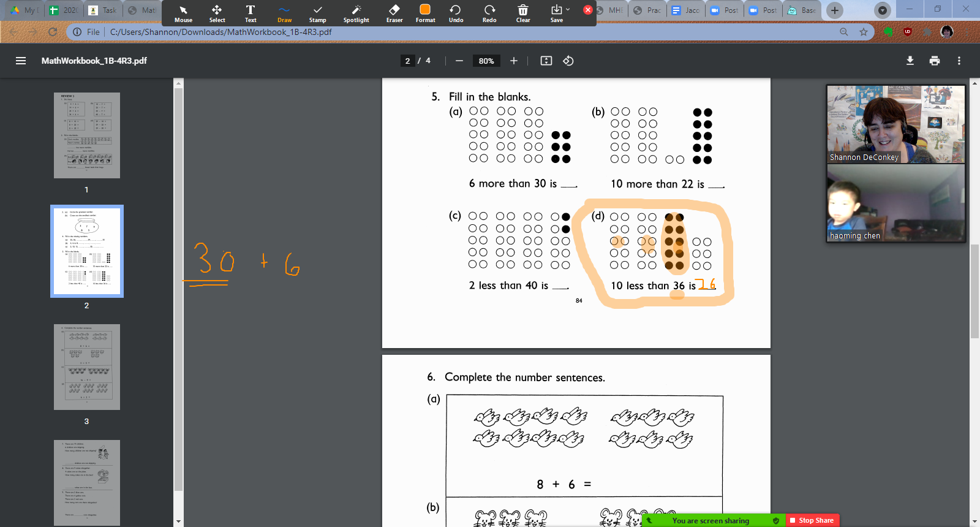Image resolution: width=980 pixels, height=527 pixels.
Task: Click the red uBlock extension icon
Action: click(908, 32)
